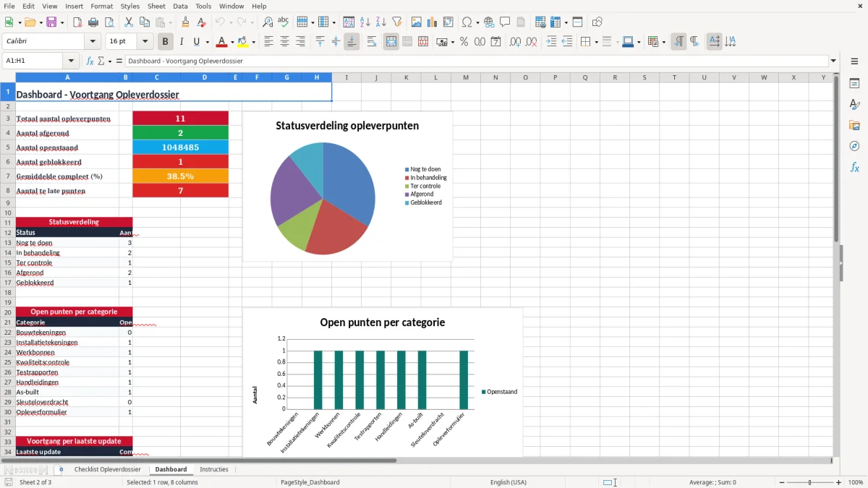Switch to the Instructies sheet tab
Viewport: 868px width, 488px height.
214,469
